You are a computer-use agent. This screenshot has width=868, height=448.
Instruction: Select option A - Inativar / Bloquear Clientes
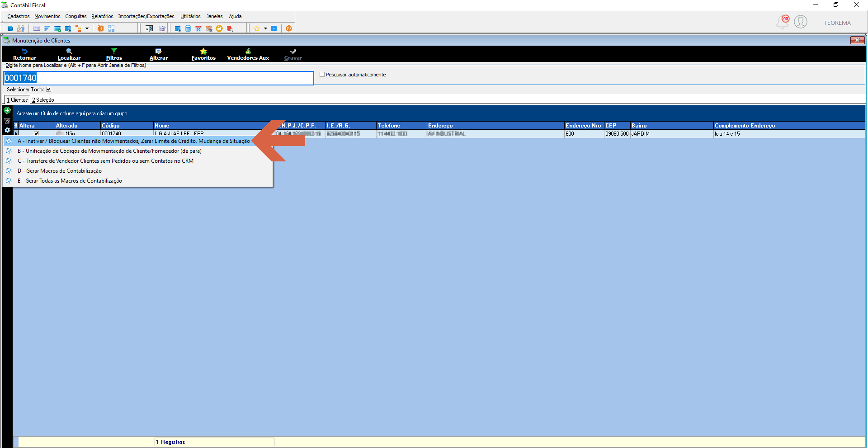tap(137, 141)
